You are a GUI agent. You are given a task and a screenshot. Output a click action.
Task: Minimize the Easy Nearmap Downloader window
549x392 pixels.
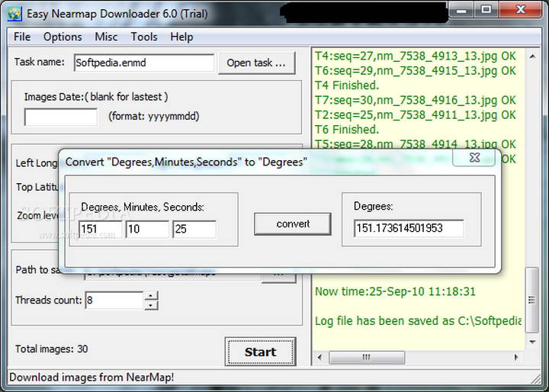click(462, 11)
